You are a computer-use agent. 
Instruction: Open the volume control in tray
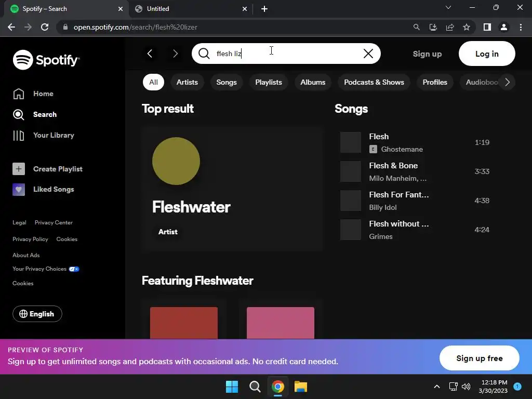(x=466, y=387)
